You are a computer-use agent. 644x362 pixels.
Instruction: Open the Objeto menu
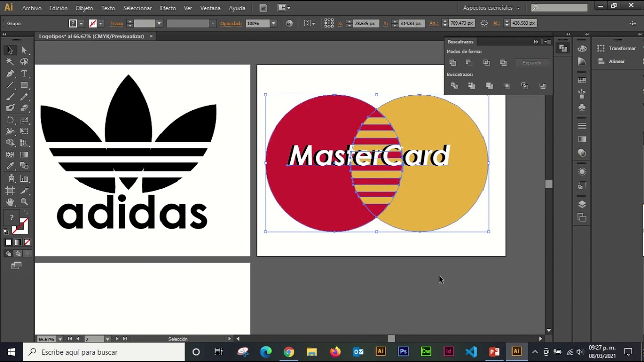(x=84, y=8)
